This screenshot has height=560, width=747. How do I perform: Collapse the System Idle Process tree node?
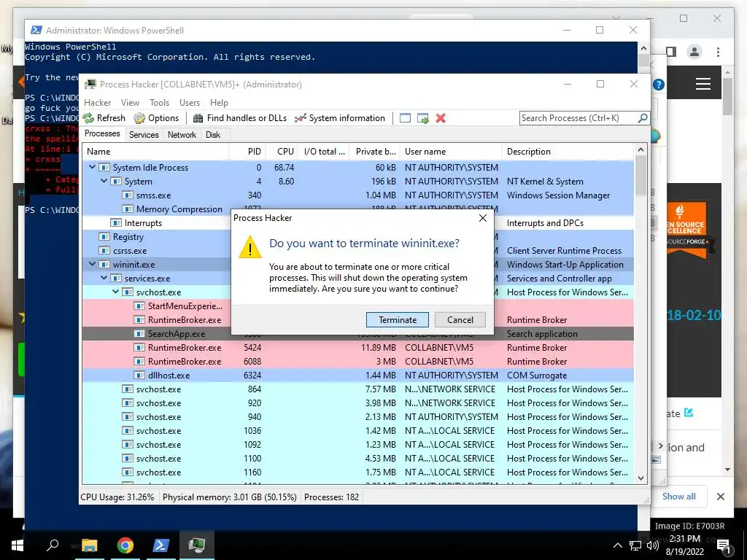(x=93, y=167)
